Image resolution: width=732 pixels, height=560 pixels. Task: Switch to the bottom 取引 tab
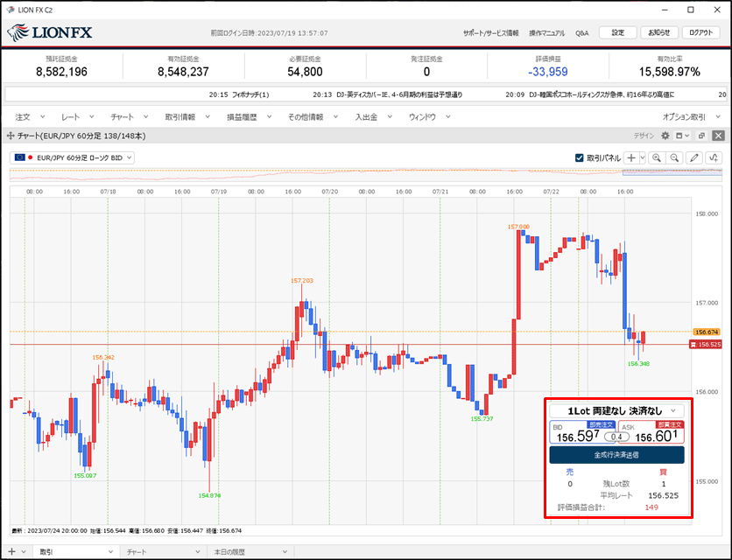point(74,551)
